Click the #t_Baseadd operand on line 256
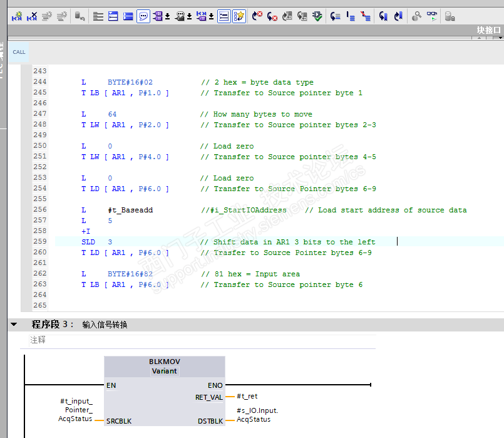Screen dimensions: 504x438 (130, 210)
